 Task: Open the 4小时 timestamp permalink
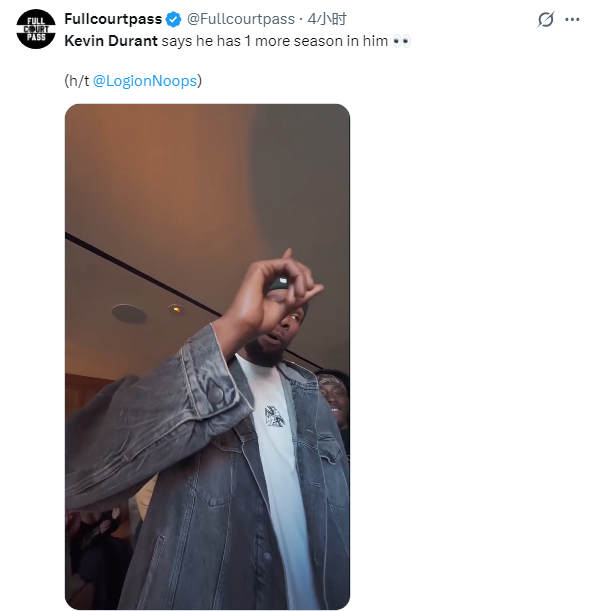point(326,19)
